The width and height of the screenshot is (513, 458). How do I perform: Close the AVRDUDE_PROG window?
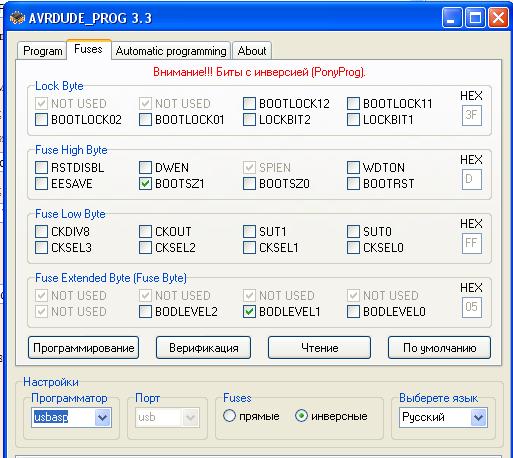tap(498, 17)
